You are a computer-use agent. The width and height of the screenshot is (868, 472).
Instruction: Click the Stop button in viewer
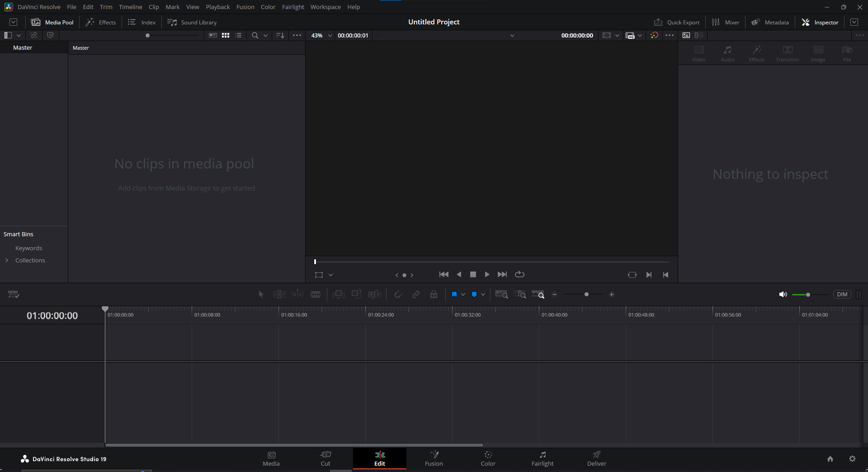coord(473,274)
